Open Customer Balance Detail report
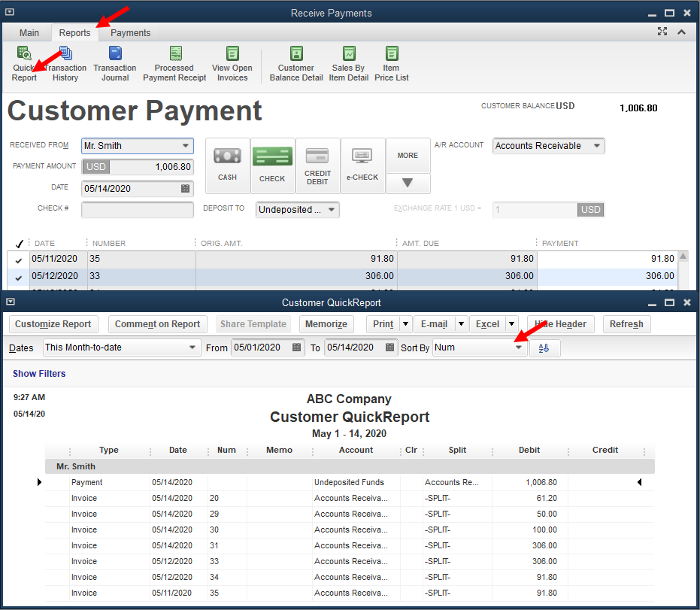700x610 pixels. point(296,54)
